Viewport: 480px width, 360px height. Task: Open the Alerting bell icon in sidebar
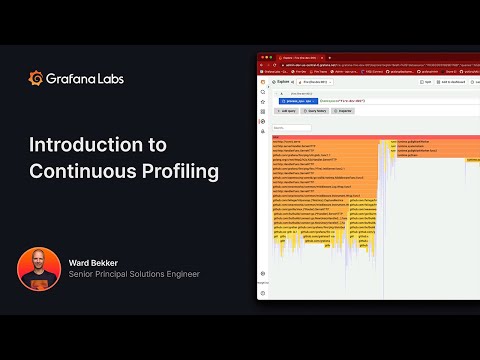263,131
